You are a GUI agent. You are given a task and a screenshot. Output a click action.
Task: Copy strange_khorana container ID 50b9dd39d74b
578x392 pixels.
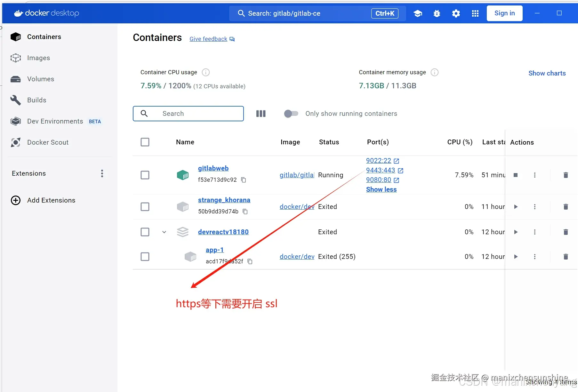tap(245, 212)
